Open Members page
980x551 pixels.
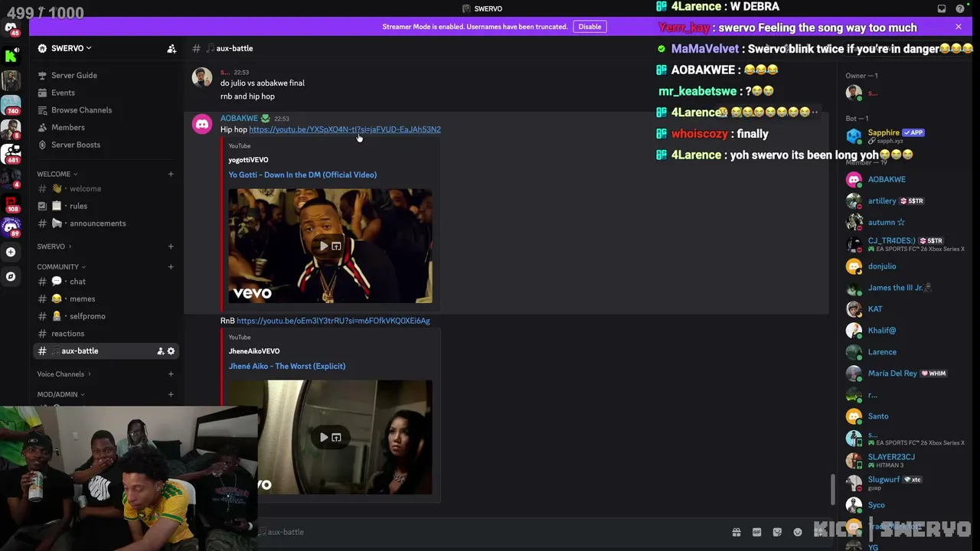pyautogui.click(x=106, y=127)
